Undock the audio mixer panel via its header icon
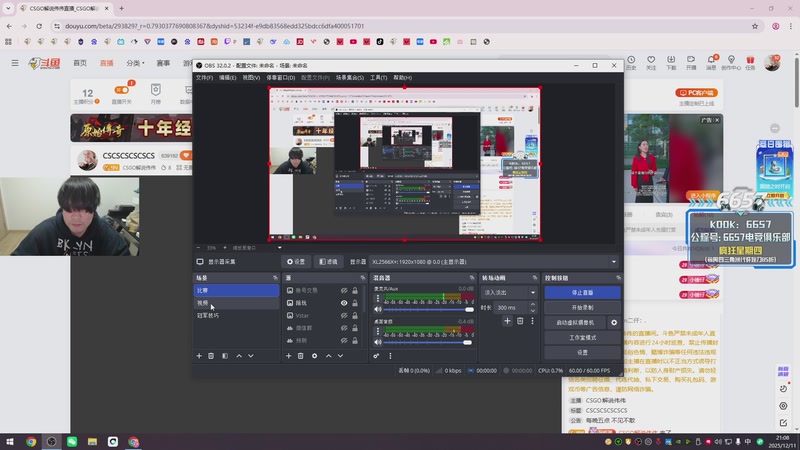This screenshot has width=800, height=450. point(471,278)
